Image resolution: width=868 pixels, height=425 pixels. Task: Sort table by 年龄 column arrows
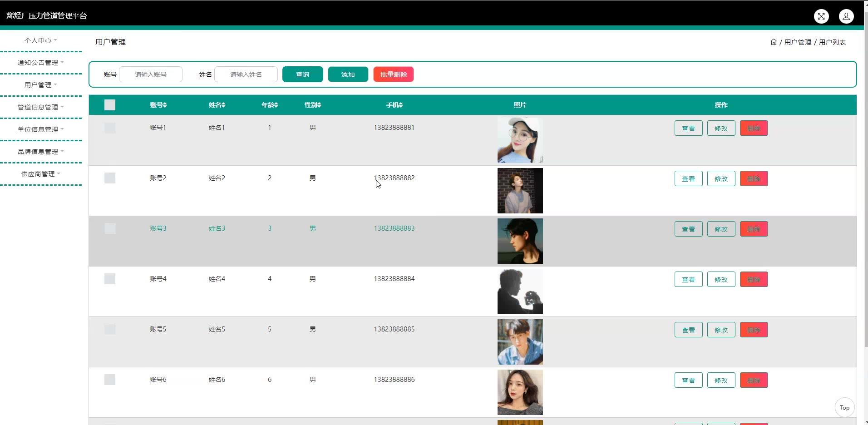pos(276,105)
